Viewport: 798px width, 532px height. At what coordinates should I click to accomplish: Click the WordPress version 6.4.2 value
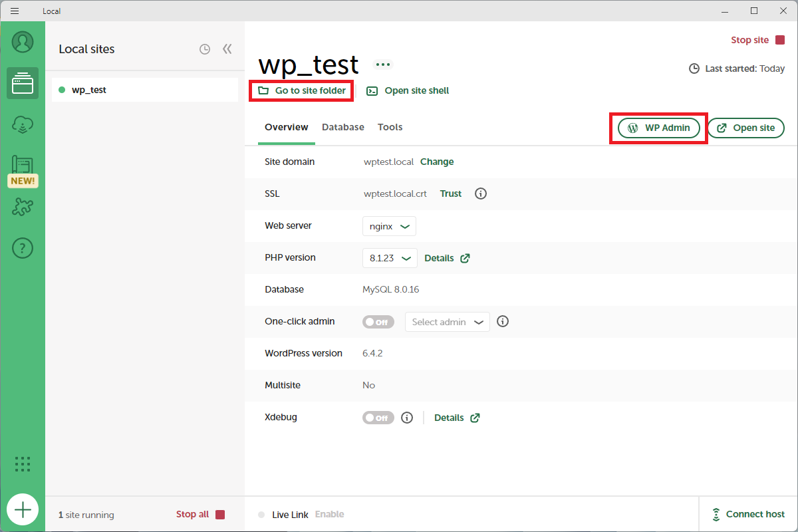372,353
